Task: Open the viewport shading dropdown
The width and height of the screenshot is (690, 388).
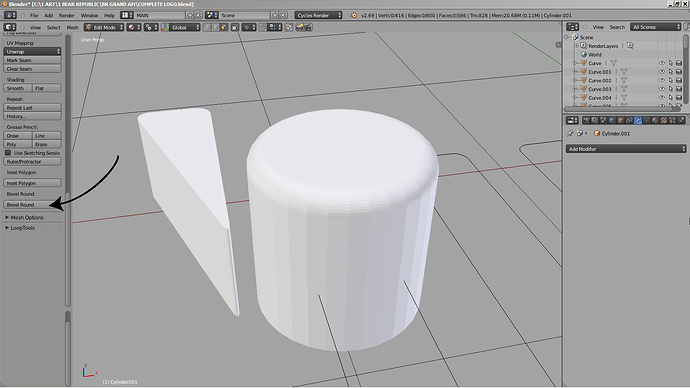Action: [x=134, y=27]
